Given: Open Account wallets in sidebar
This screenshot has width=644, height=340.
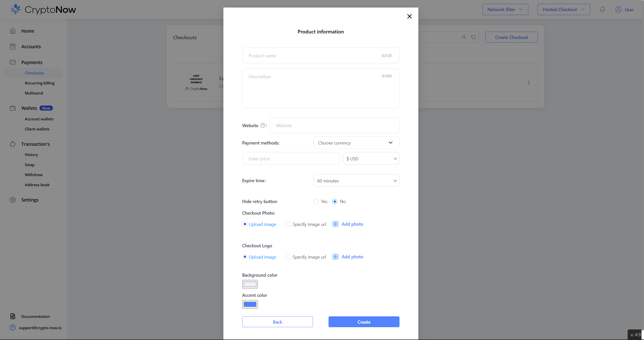Looking at the screenshot, I should coord(39,119).
